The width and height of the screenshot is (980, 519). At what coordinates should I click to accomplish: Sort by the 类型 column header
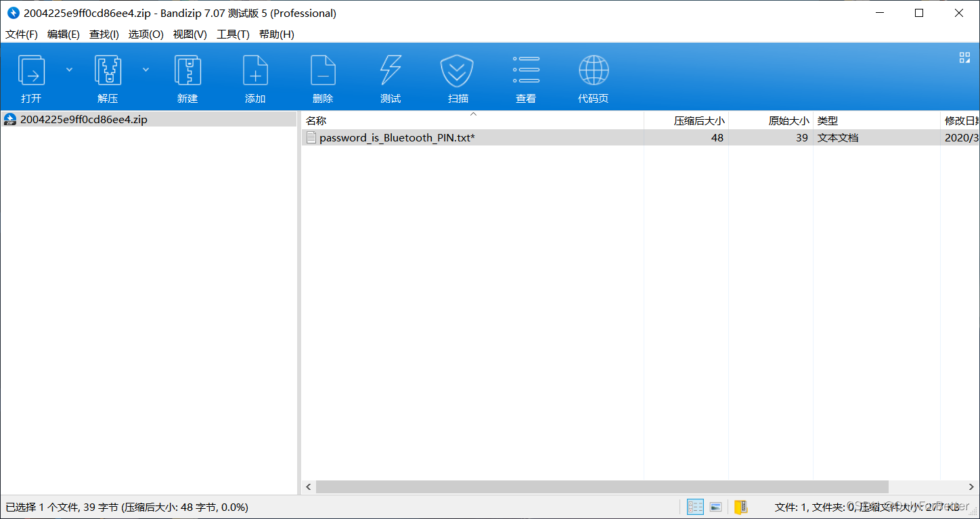tap(876, 120)
